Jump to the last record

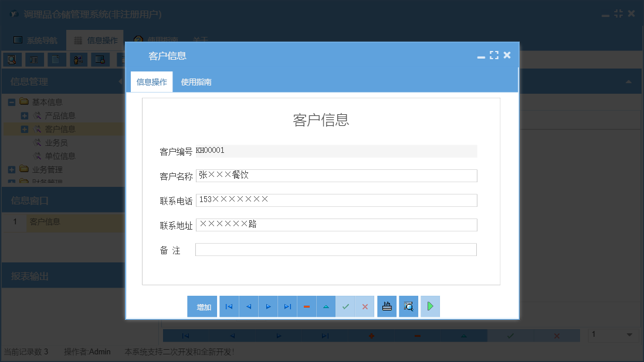pos(287,306)
